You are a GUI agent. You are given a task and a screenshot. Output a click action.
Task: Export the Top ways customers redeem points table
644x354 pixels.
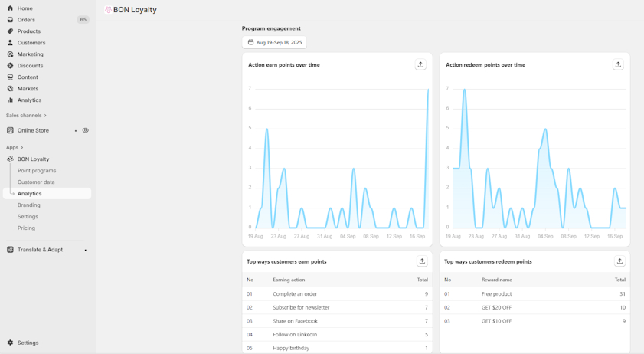(x=619, y=261)
